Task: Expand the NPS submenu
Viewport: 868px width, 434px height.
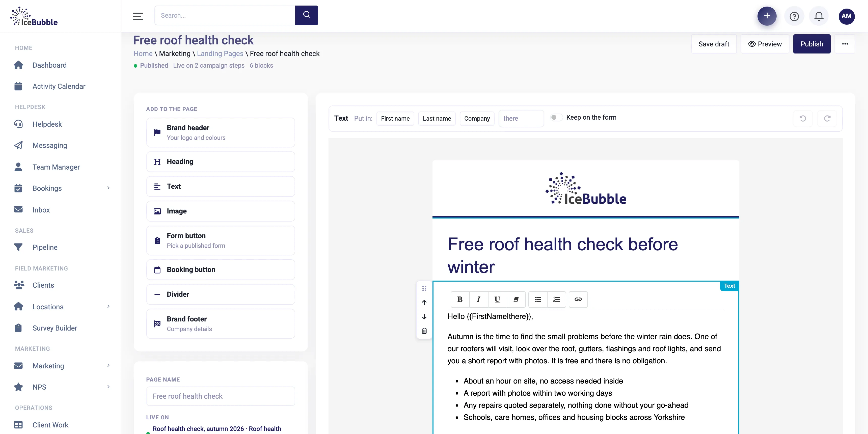Action: coord(108,387)
